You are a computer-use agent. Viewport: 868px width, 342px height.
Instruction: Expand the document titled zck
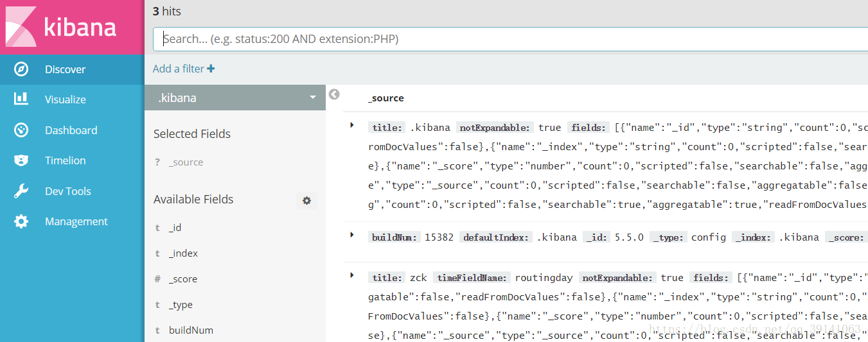click(x=352, y=275)
